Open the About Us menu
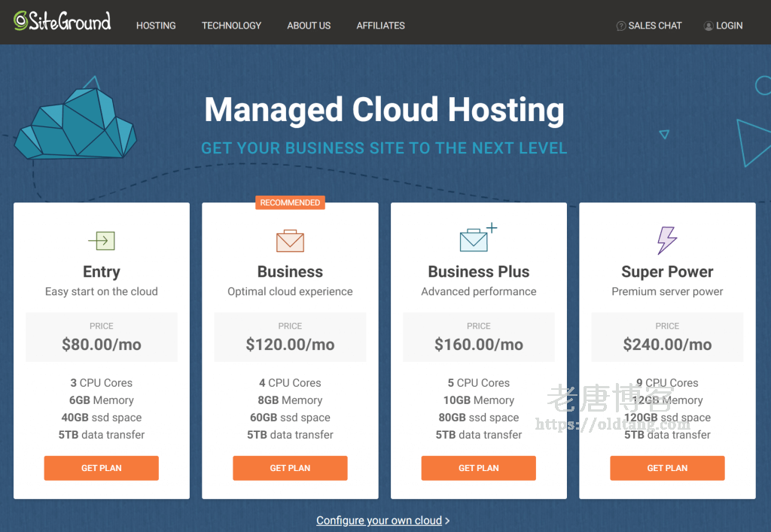The height and width of the screenshot is (532, 771). pyautogui.click(x=309, y=26)
